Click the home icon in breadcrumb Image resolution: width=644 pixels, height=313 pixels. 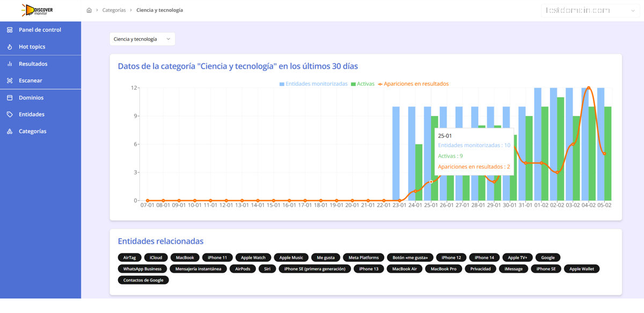(x=89, y=10)
